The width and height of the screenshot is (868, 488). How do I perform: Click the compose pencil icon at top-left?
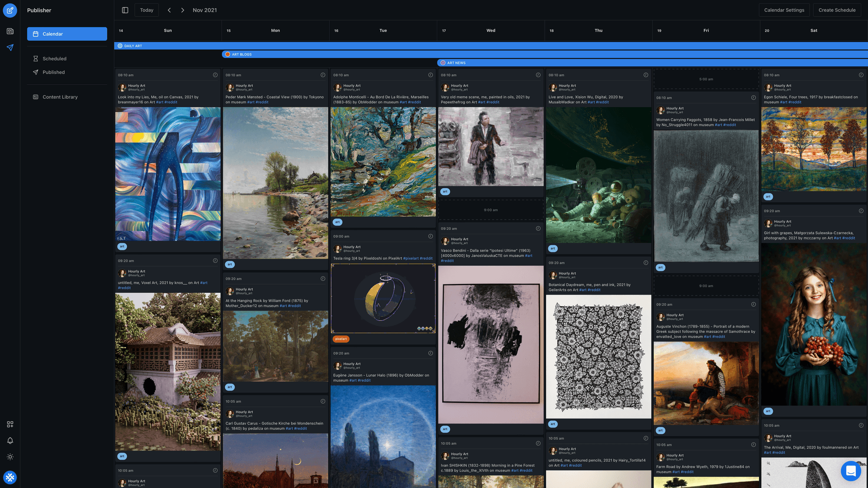pyautogui.click(x=10, y=10)
